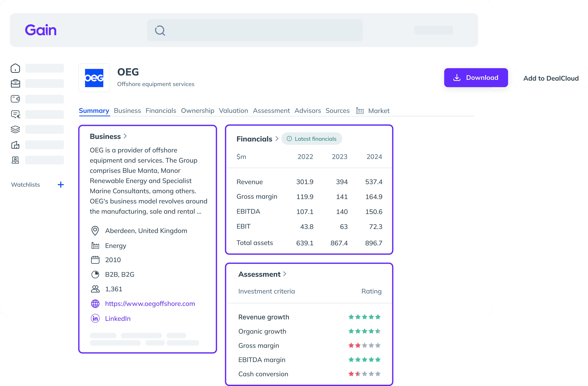This screenshot has height=386, width=588.
Task: Open the oegoffshore.com website link
Action: pyautogui.click(x=150, y=304)
